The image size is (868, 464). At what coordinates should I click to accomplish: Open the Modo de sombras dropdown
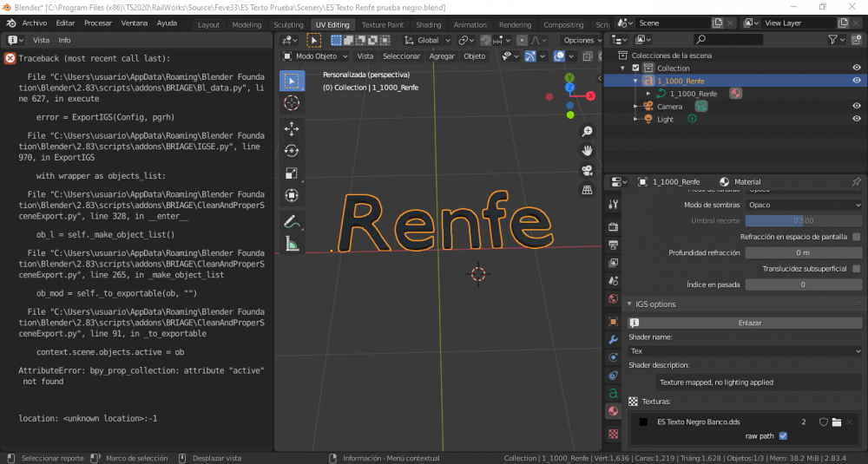(803, 205)
